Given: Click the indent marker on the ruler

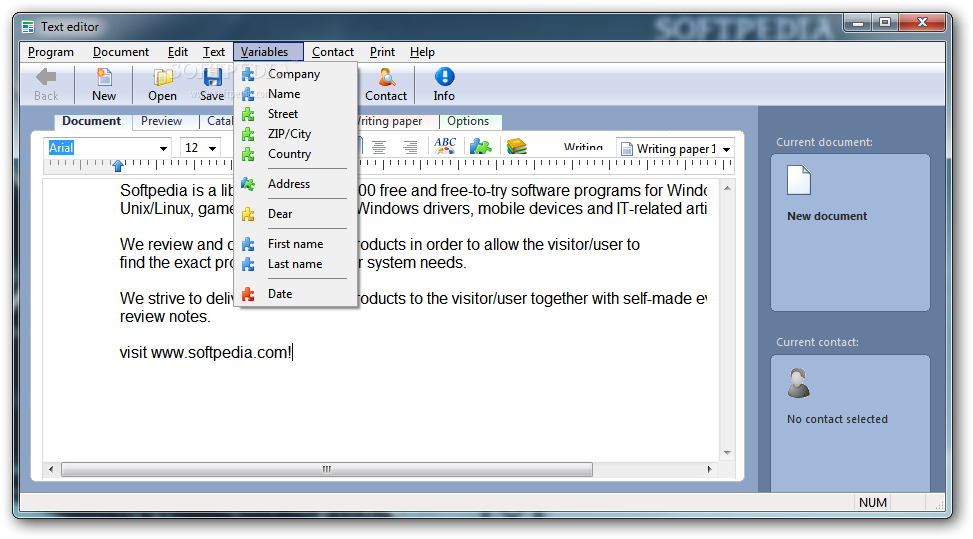Looking at the screenshot, I should (118, 166).
